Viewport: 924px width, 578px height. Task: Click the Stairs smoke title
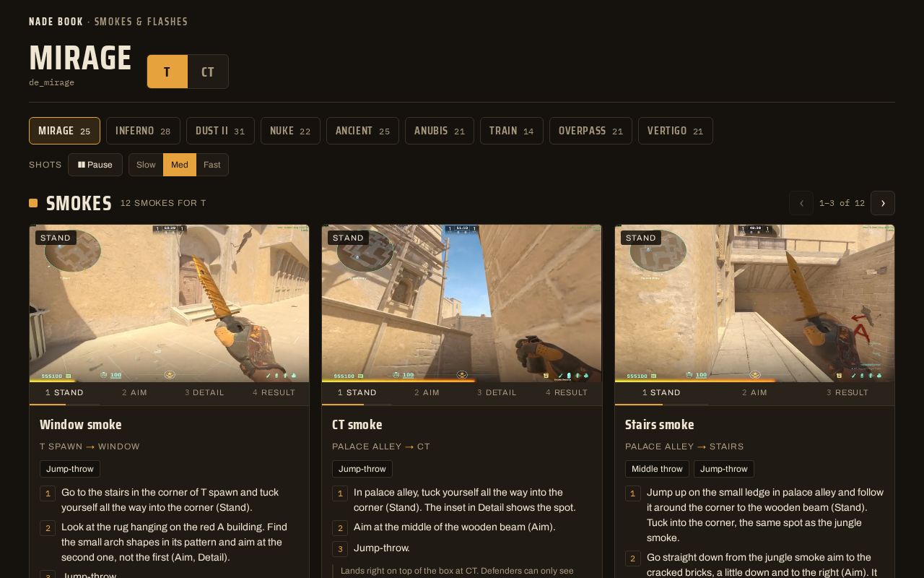660,425
